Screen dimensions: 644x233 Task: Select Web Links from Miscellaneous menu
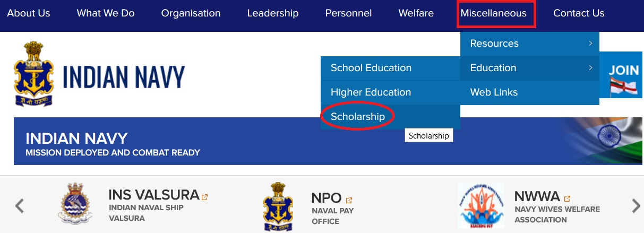494,92
